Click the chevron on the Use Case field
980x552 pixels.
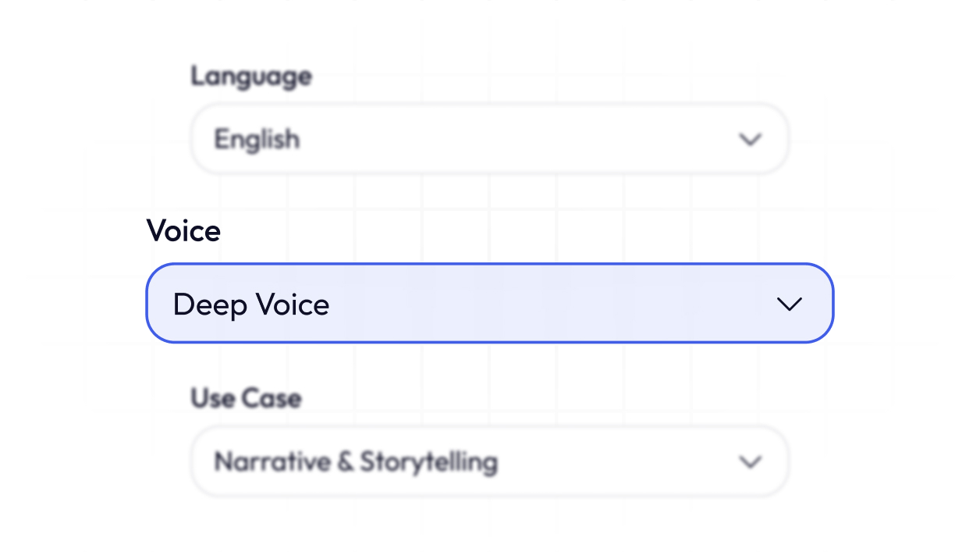tap(750, 461)
